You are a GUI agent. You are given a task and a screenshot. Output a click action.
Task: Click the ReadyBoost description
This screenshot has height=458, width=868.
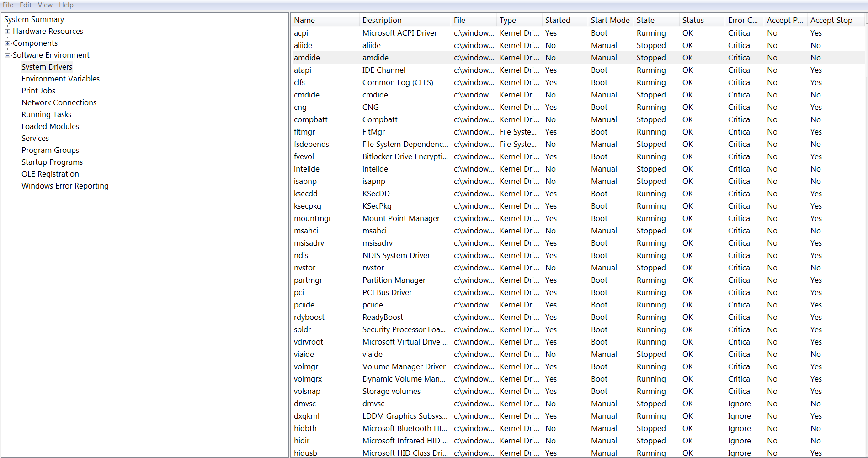pos(383,317)
